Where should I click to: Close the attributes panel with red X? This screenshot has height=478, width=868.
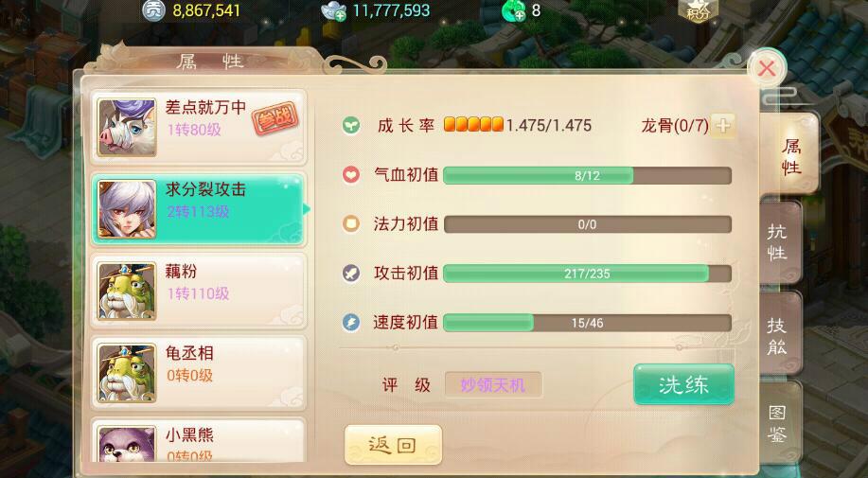[767, 68]
